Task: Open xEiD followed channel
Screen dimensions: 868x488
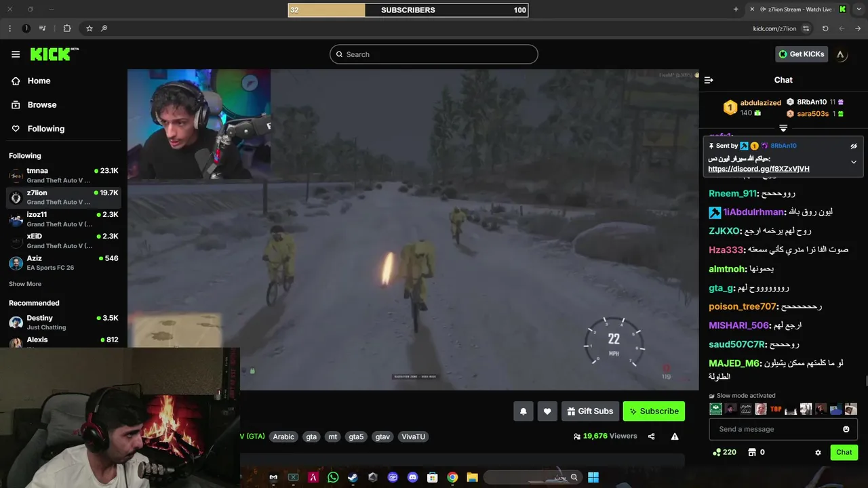Action: point(64,241)
